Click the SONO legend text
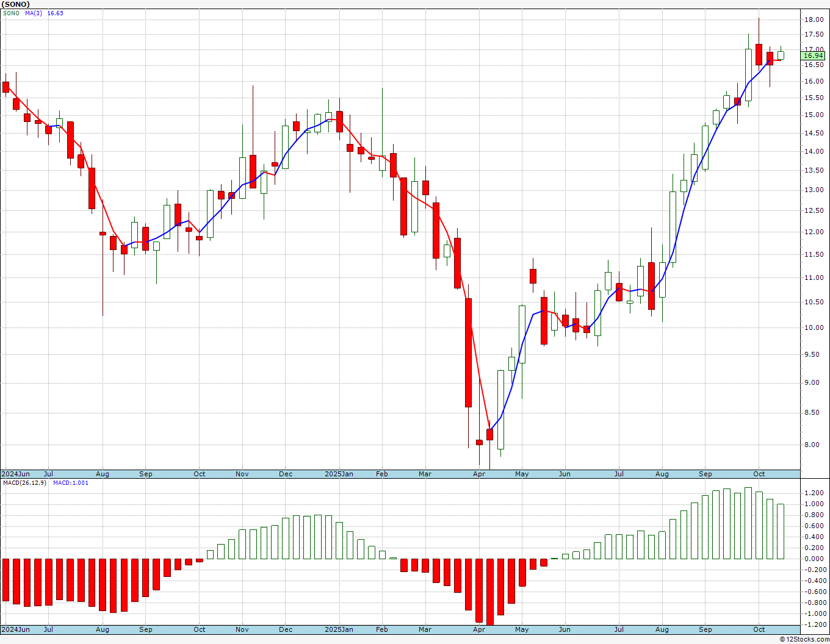The width and height of the screenshot is (830, 644). pos(11,13)
